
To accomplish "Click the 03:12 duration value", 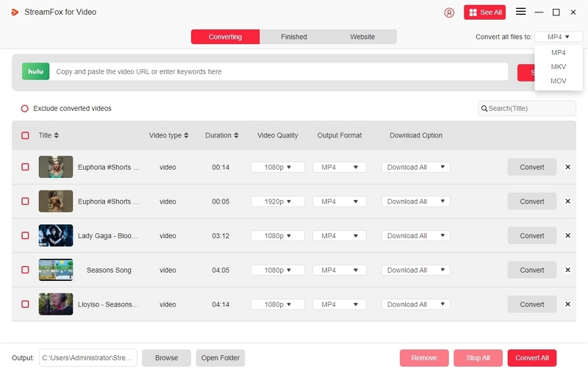I will click(x=220, y=236).
